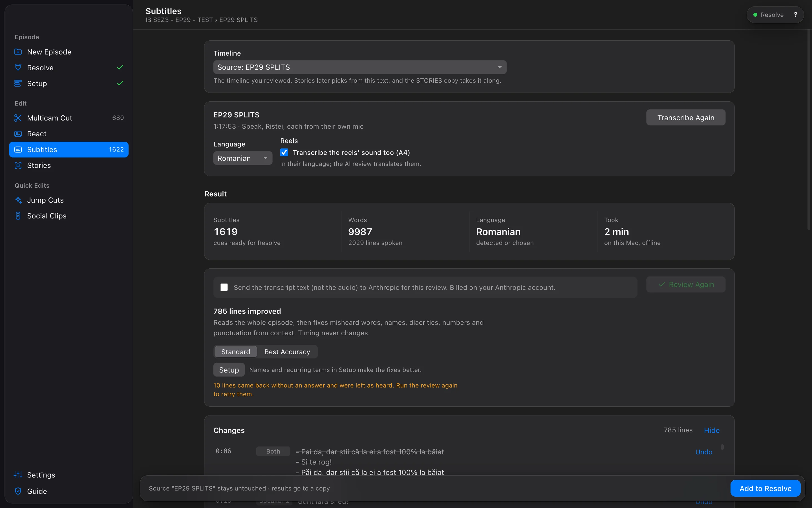Screen dimensions: 812x508
Task: Click the green checkmark beside Resolve
Action: (120, 67)
